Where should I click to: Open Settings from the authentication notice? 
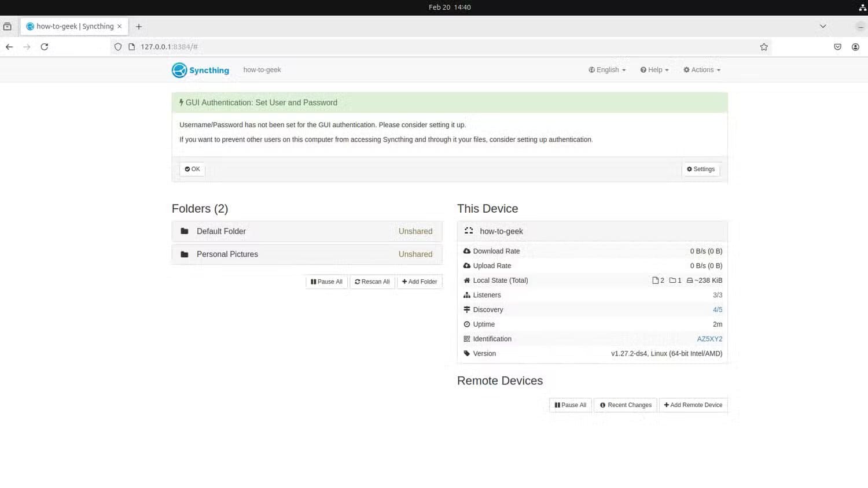(x=701, y=169)
